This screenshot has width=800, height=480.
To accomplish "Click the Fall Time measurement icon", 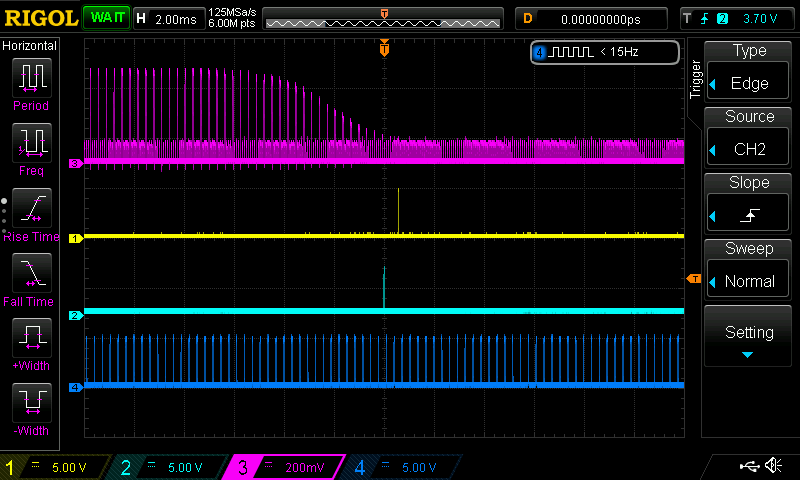I will pyautogui.click(x=30, y=273).
